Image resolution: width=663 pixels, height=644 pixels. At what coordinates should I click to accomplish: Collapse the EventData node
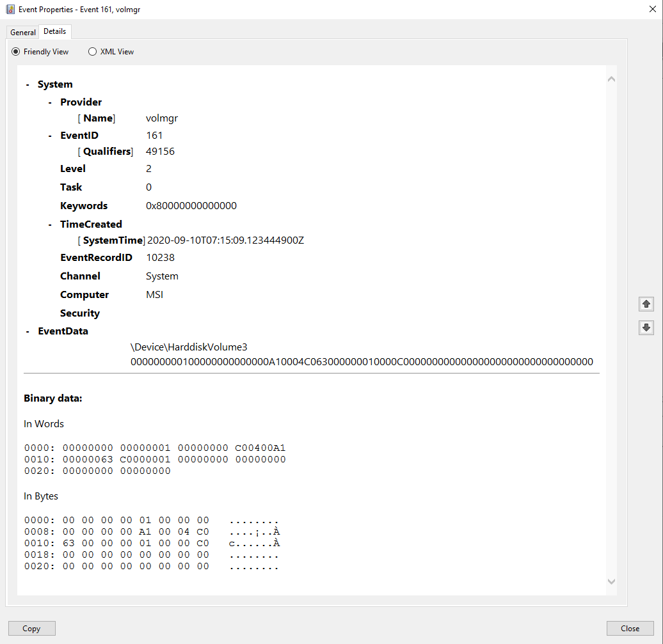28,331
